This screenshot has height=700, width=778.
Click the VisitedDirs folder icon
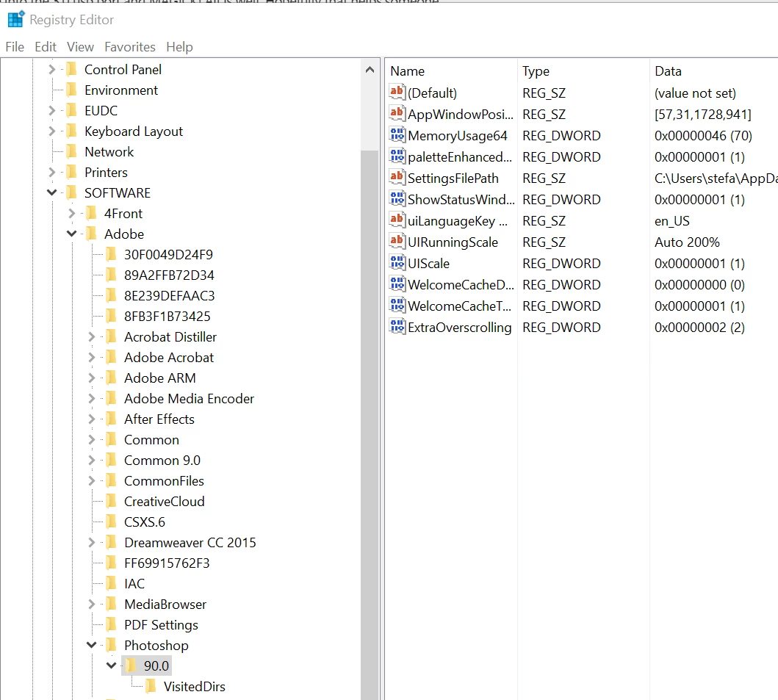tap(151, 686)
